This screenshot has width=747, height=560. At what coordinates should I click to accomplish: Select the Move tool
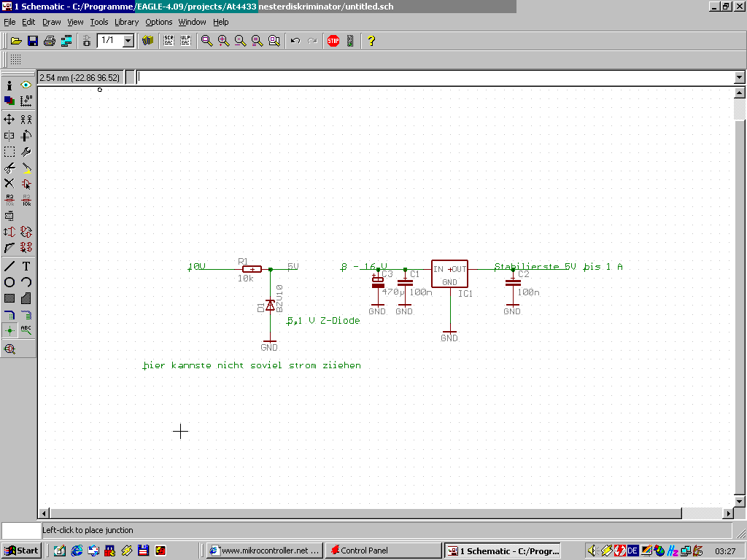(9, 120)
